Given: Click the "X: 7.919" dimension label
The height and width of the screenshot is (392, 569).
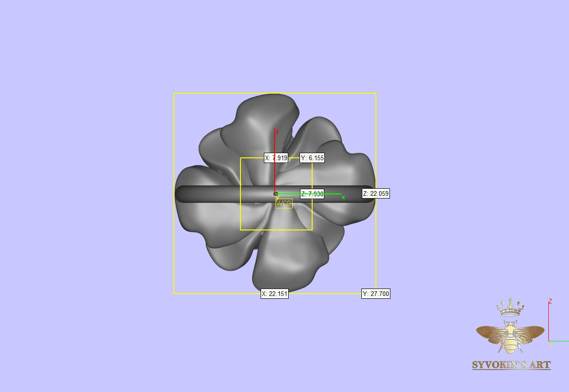Looking at the screenshot, I should 276,158.
